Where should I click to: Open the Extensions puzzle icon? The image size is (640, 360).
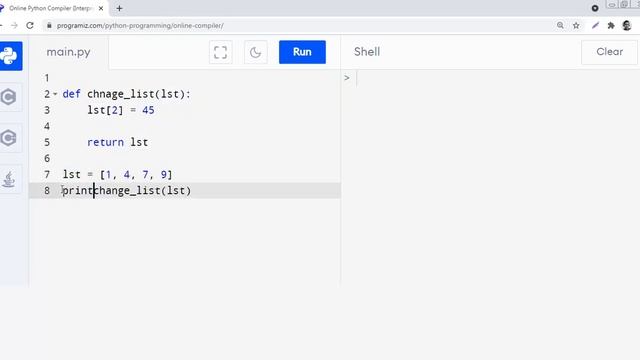(x=611, y=25)
